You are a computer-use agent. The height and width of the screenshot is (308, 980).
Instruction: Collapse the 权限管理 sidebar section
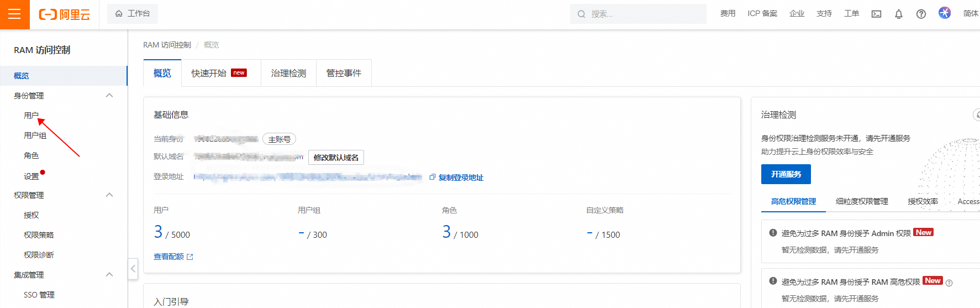(109, 195)
